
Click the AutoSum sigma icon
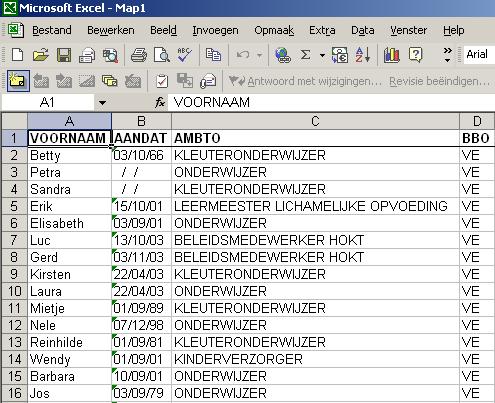coord(305,55)
